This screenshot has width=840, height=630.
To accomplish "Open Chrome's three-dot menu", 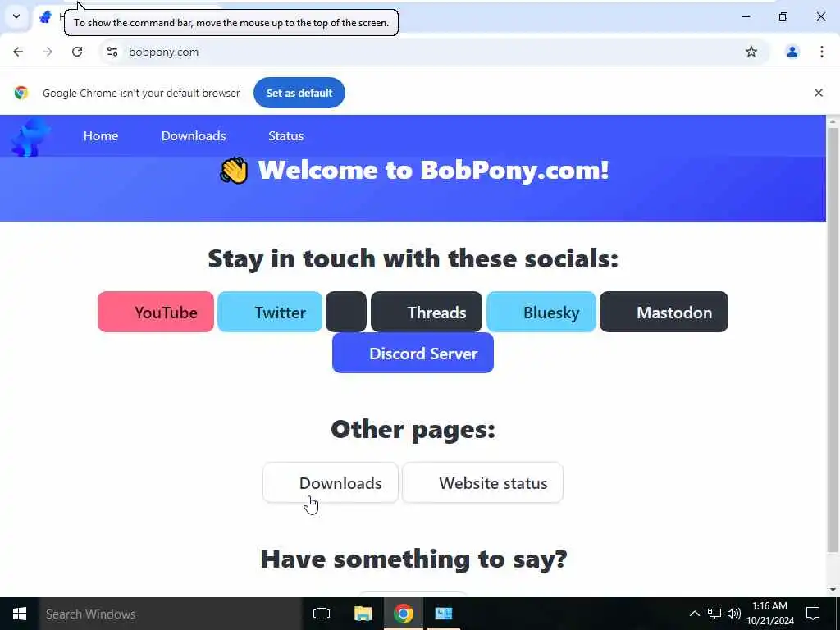I will tap(822, 52).
